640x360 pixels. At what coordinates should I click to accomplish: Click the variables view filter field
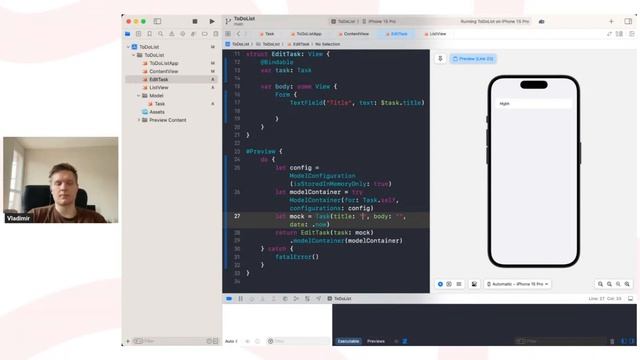(298, 341)
